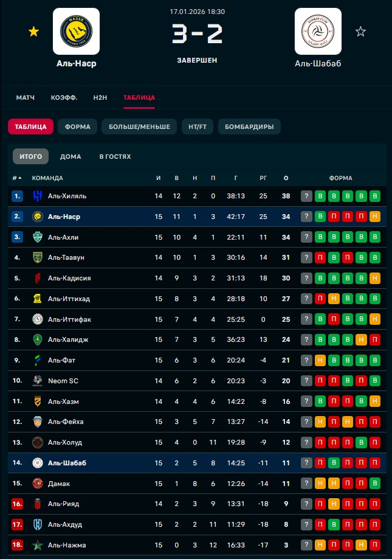Click the Al-Shabab club logo in header

point(318,31)
